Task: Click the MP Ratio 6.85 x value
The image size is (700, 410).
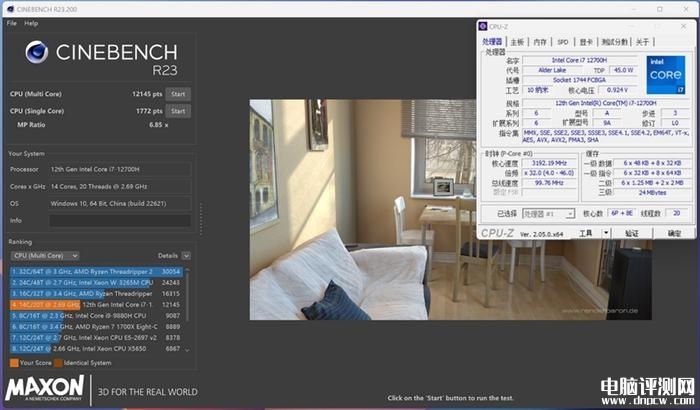Action: [159, 125]
